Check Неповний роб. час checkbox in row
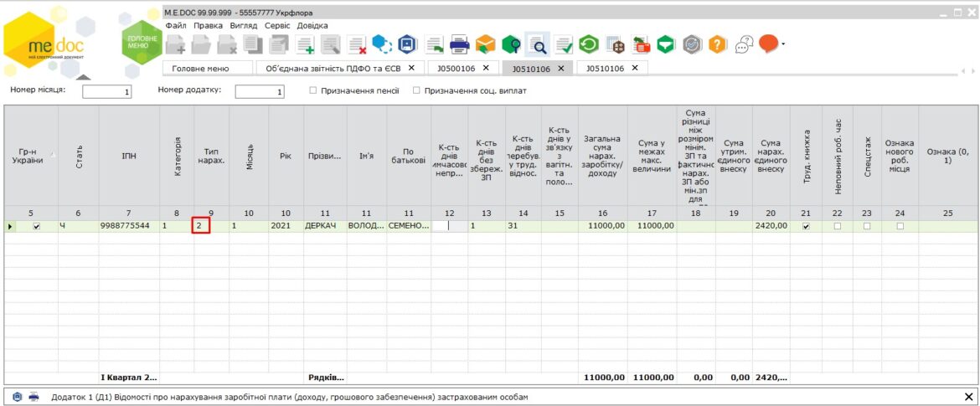Screen dimensions: 980x406 tap(838, 226)
